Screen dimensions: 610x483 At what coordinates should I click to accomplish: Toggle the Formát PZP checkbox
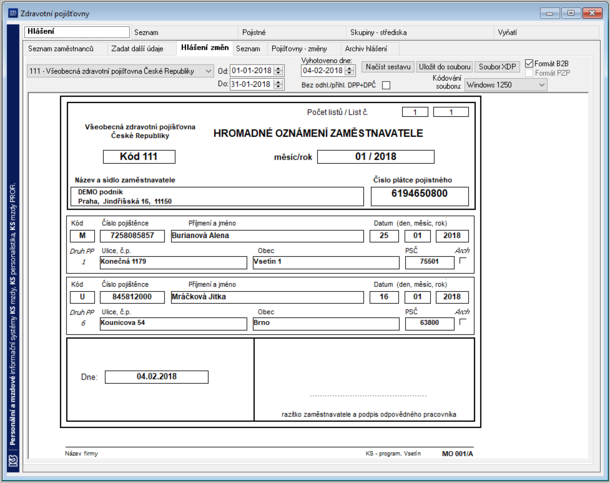(x=529, y=73)
